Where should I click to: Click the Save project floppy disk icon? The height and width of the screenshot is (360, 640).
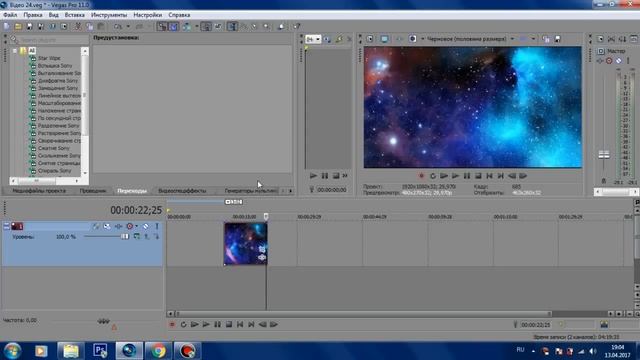[x=29, y=27]
